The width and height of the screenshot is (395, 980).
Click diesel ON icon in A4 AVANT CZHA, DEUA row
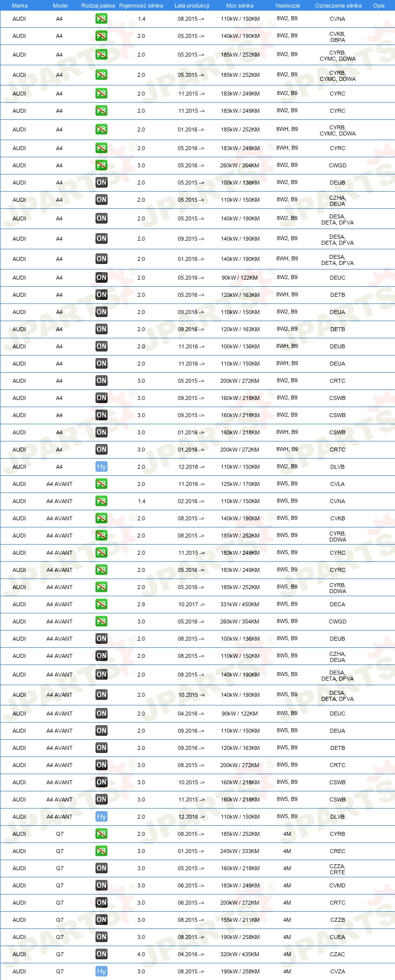(x=102, y=656)
